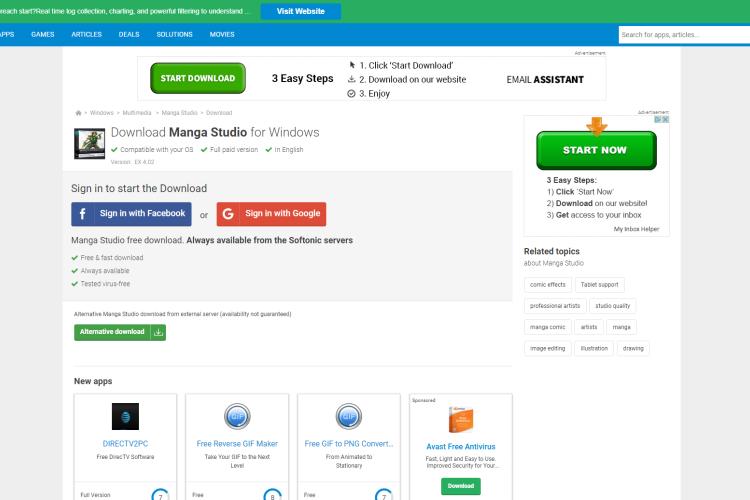
Task: Go to Manga Studio breadcrumb link
Action: (179, 113)
